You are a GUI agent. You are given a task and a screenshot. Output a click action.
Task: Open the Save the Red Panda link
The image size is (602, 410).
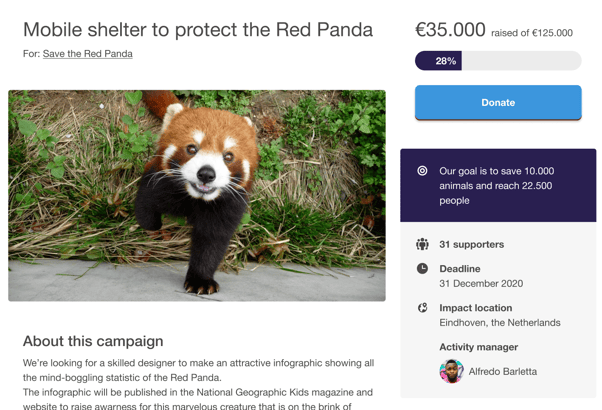[87, 54]
